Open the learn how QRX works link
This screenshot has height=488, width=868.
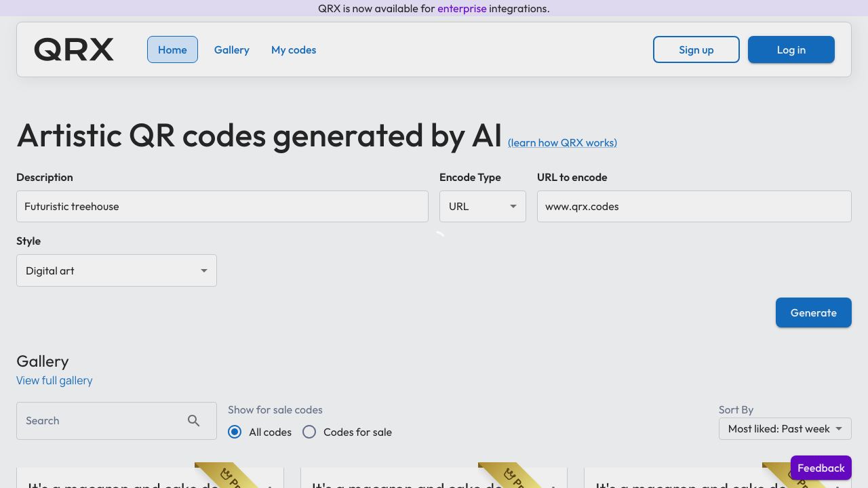(x=562, y=142)
